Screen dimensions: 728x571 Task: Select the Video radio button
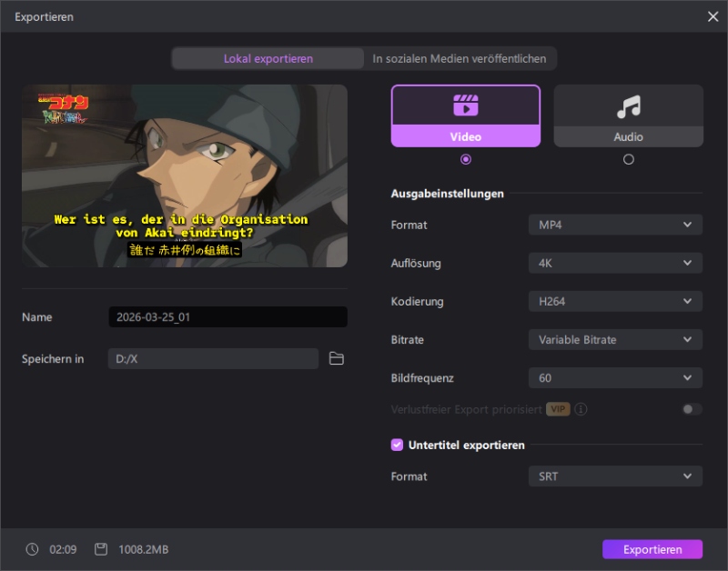pyautogui.click(x=466, y=159)
